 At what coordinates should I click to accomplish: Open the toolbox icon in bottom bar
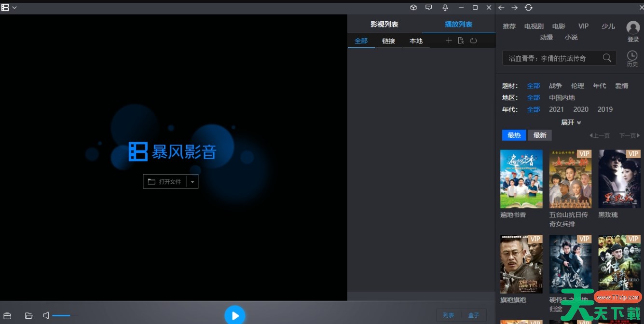(7, 316)
